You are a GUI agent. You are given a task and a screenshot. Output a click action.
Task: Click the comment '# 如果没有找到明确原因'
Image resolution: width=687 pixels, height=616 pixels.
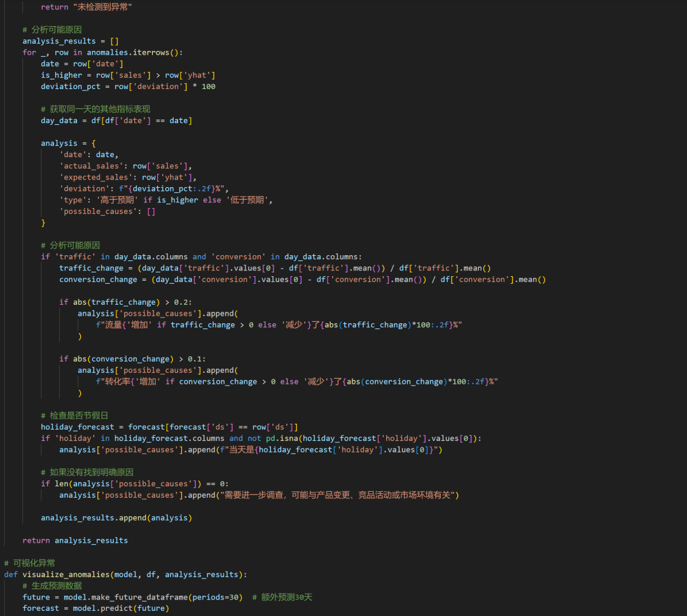coord(87,473)
